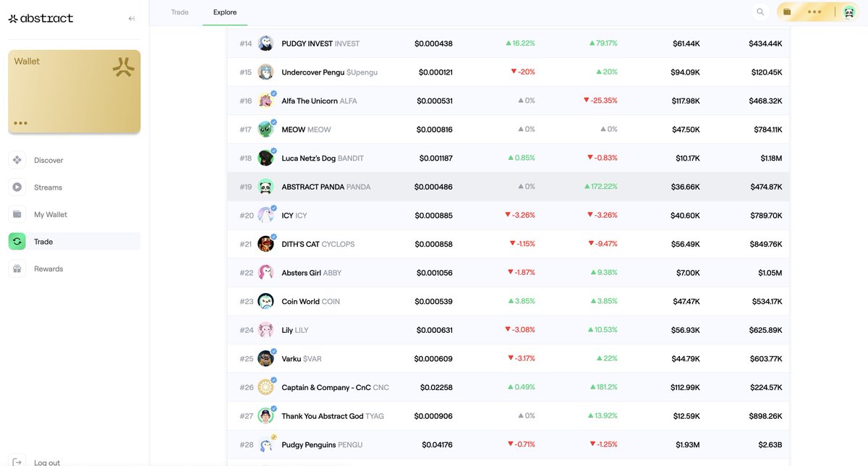Open the Streams section
The width and height of the screenshot is (868, 466).
(75, 187)
